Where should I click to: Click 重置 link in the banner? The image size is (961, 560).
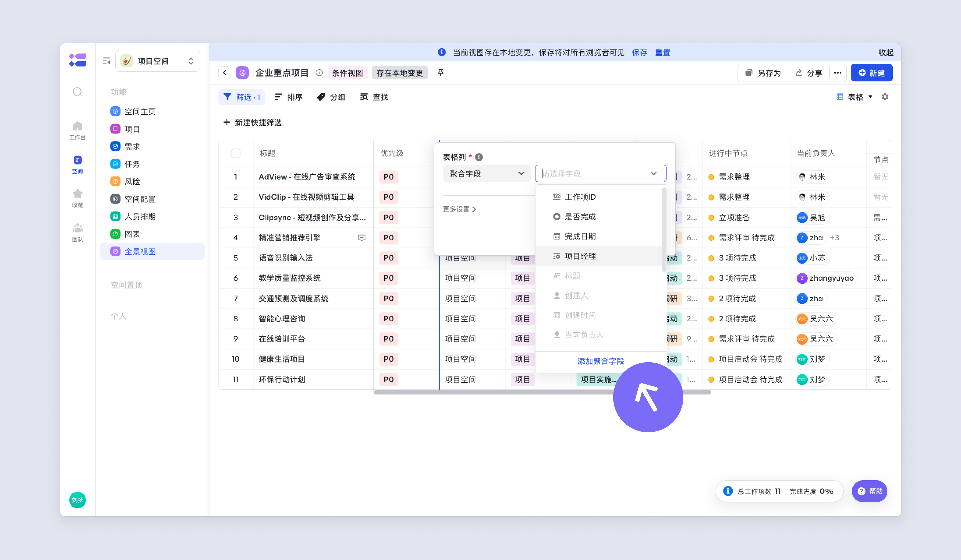pyautogui.click(x=662, y=53)
